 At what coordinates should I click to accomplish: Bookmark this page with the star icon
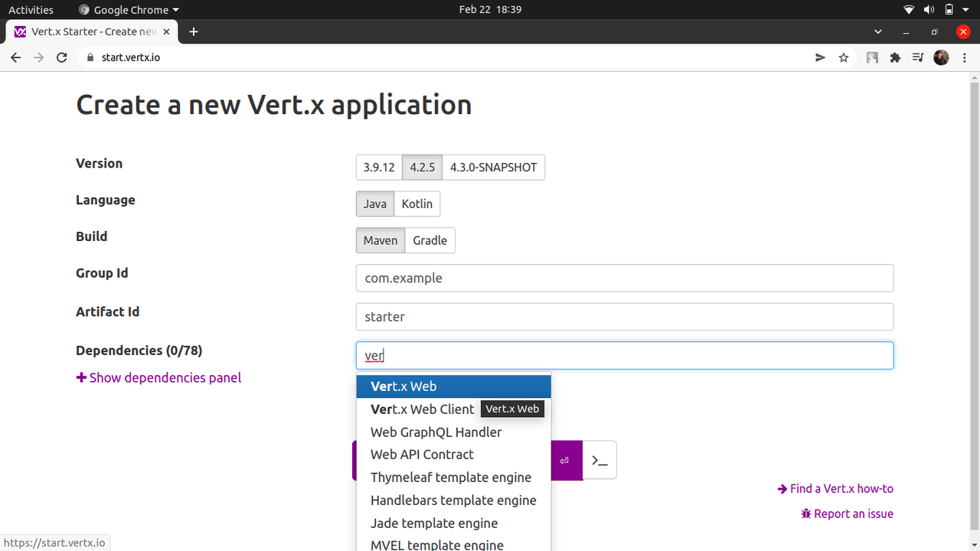[x=843, y=57]
